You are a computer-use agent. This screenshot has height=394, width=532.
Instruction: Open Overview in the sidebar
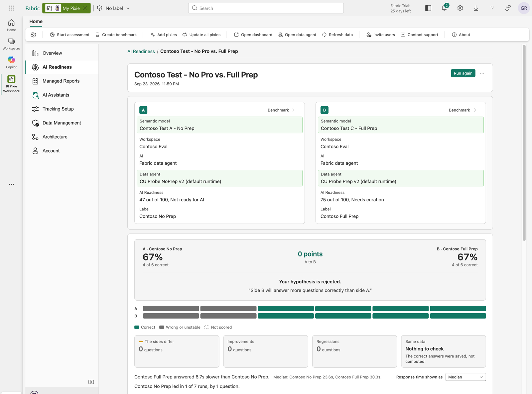coord(62,53)
